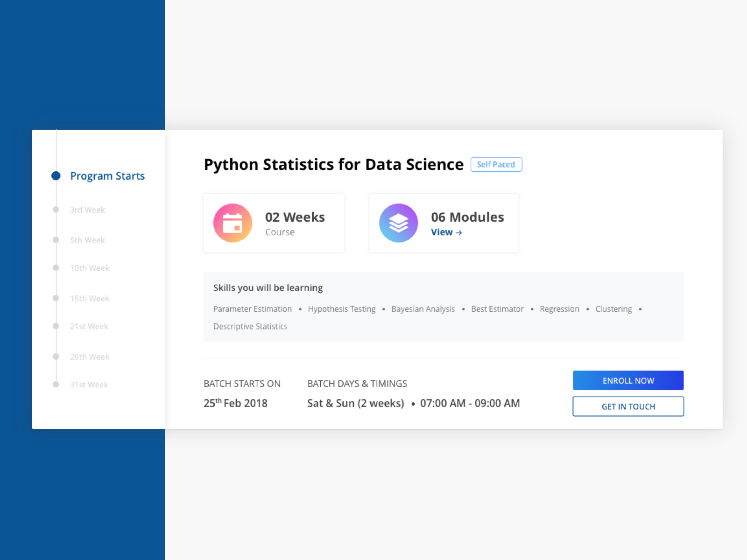Click the 15th Week timeline dot

pos(56,298)
